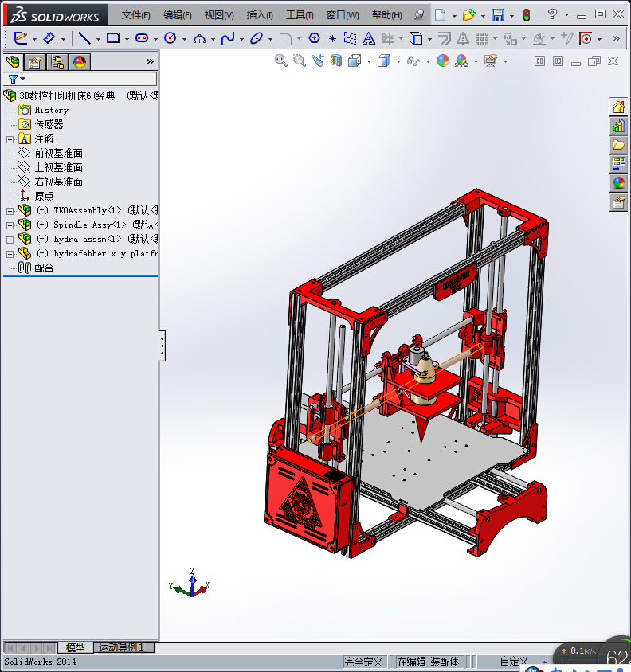
Task: Open SolidWorks Resources in task pane
Action: [618, 106]
